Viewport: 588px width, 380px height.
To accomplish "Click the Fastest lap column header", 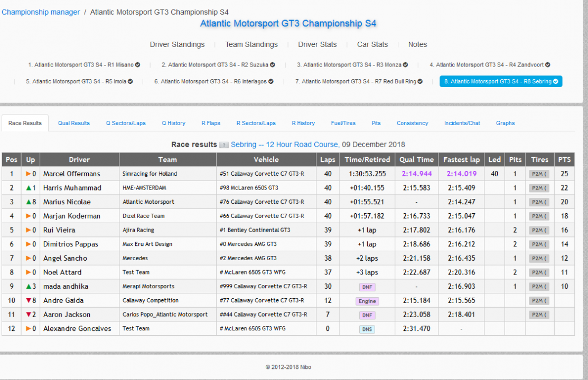I will [x=461, y=159].
